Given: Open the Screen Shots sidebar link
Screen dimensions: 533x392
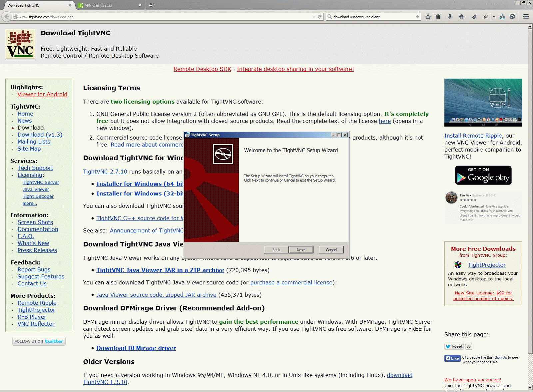Looking at the screenshot, I should point(35,222).
